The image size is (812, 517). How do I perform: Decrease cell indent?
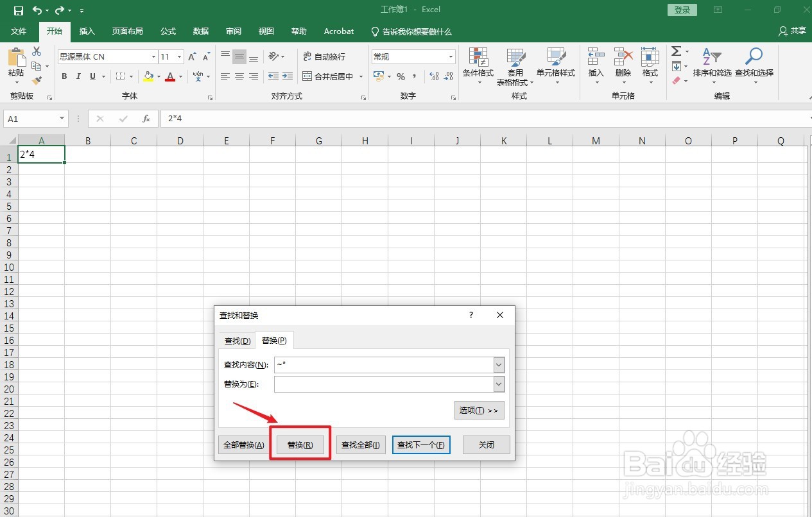(x=273, y=76)
